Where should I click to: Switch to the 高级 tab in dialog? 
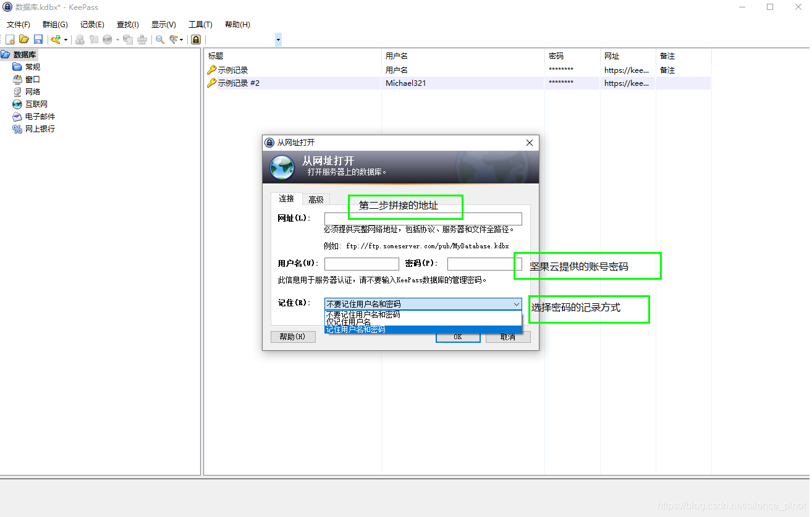pyautogui.click(x=316, y=200)
